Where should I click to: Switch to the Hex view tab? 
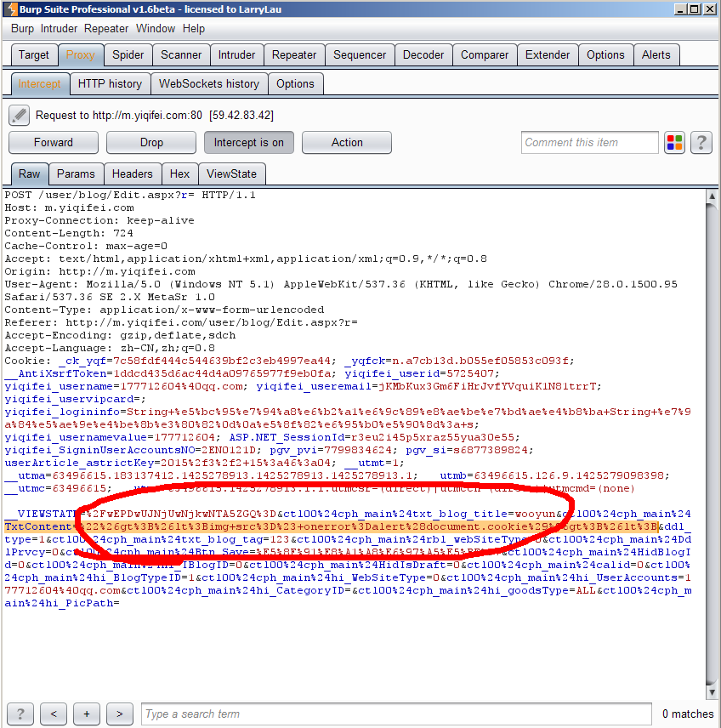pos(179,174)
